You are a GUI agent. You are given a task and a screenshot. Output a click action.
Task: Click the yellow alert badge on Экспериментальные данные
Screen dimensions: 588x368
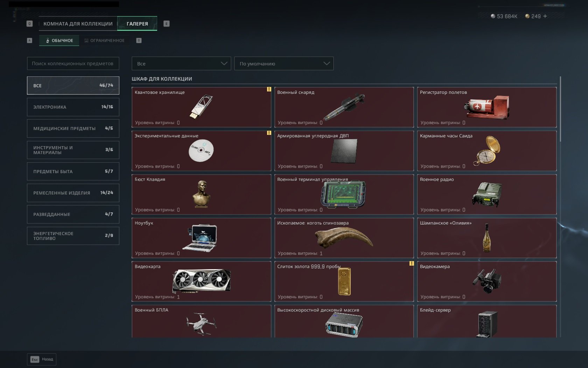(269, 133)
